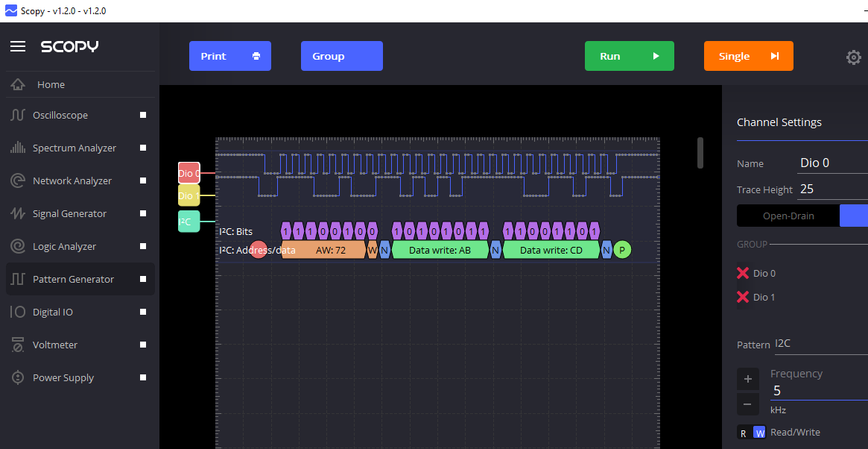Toggle the Logic Analyzer run square

coord(143,246)
